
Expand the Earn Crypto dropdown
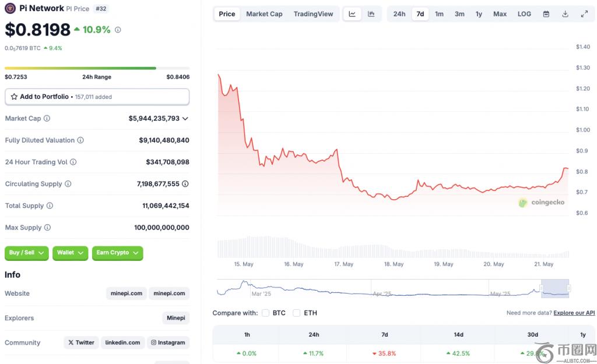117,253
